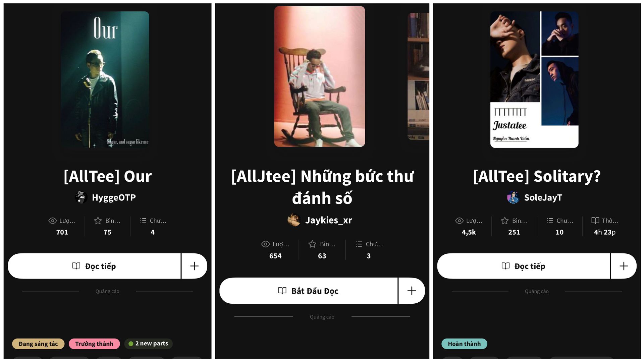Continue reading [AllTee] Our with Đọc tiếp
Image resolution: width=644 pixels, height=362 pixels.
pyautogui.click(x=94, y=266)
